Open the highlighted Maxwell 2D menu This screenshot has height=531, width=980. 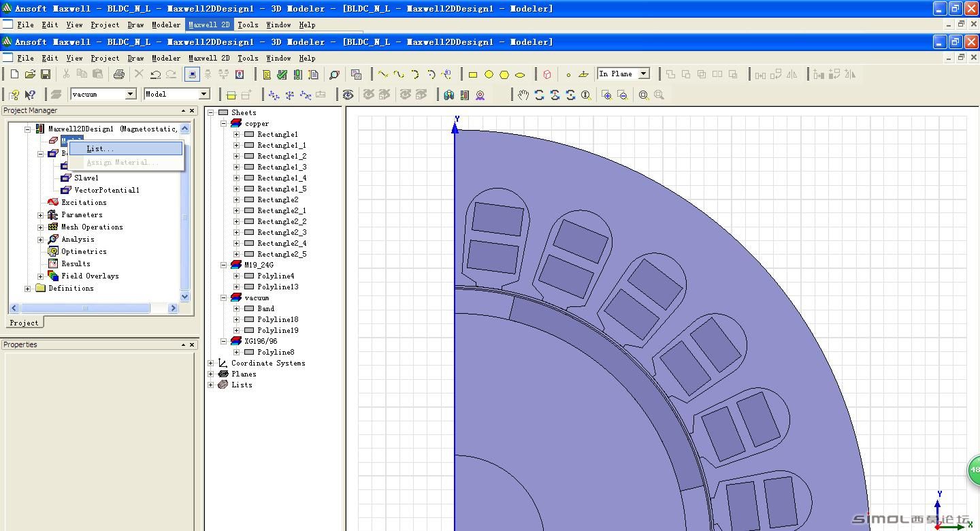pos(209,25)
